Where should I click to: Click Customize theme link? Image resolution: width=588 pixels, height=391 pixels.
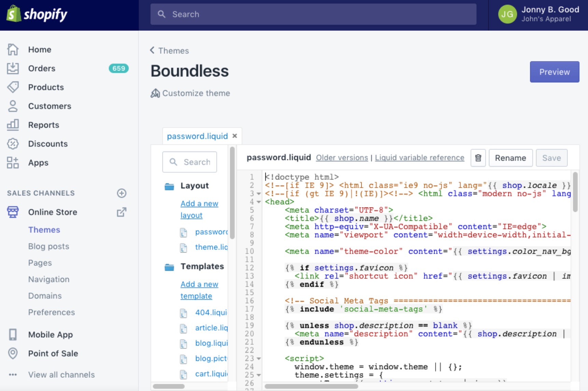pos(196,93)
